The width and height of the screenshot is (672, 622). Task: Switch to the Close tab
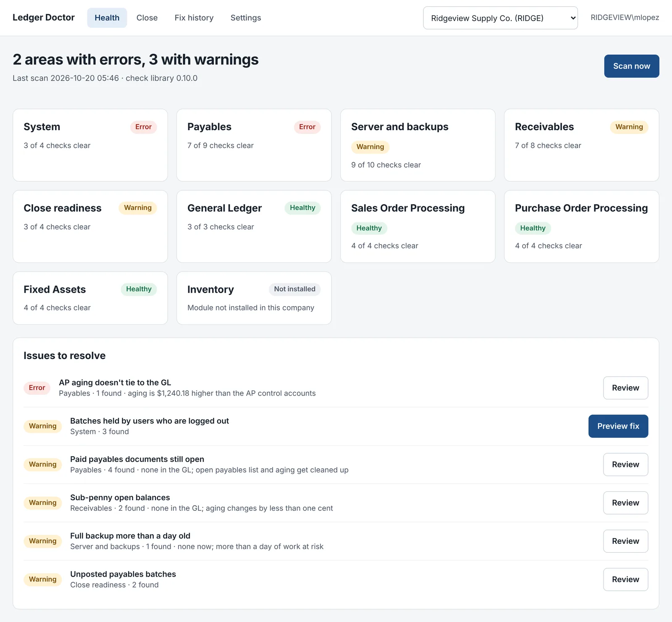[x=147, y=18]
